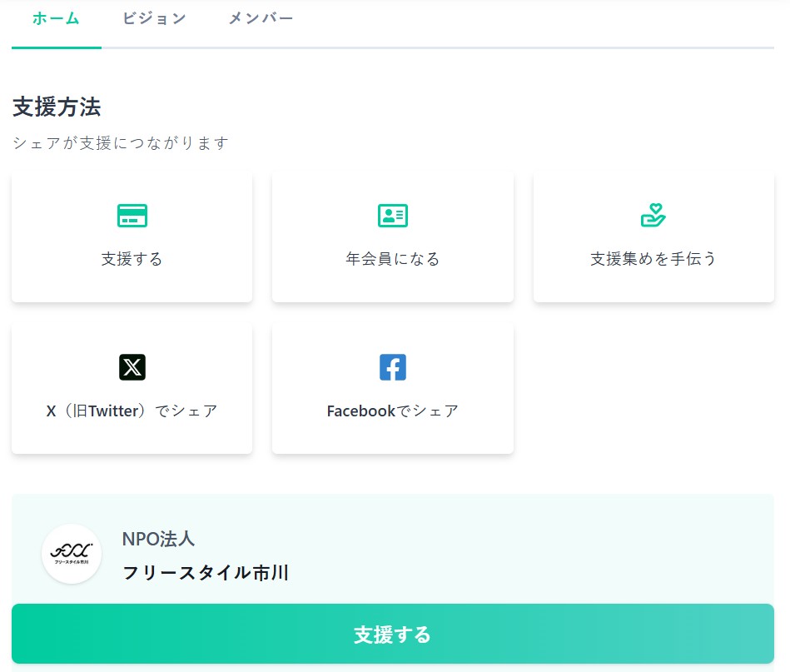
Task: Click the black X logo icon
Action: point(132,367)
